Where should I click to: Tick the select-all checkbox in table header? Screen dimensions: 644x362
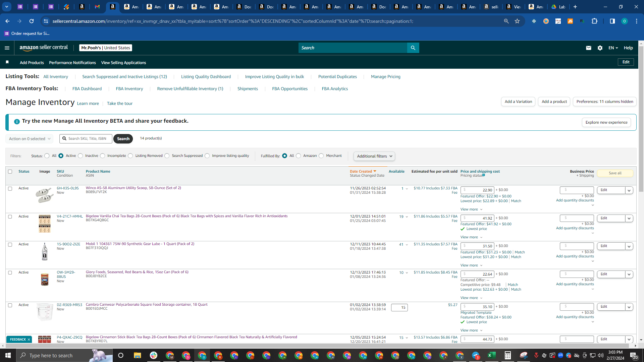pyautogui.click(x=10, y=172)
